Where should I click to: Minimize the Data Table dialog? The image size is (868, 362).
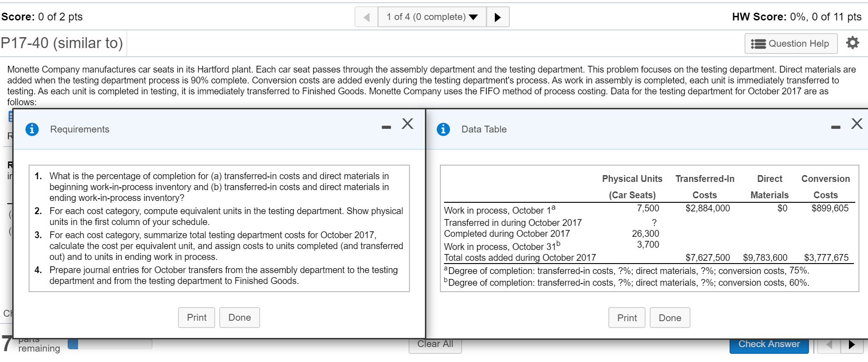tap(836, 127)
